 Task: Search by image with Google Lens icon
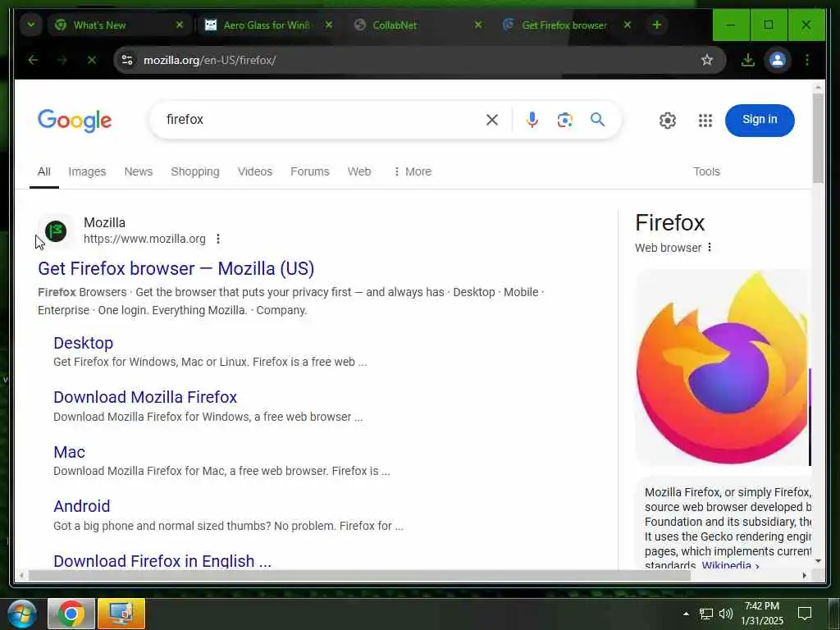pyautogui.click(x=564, y=120)
